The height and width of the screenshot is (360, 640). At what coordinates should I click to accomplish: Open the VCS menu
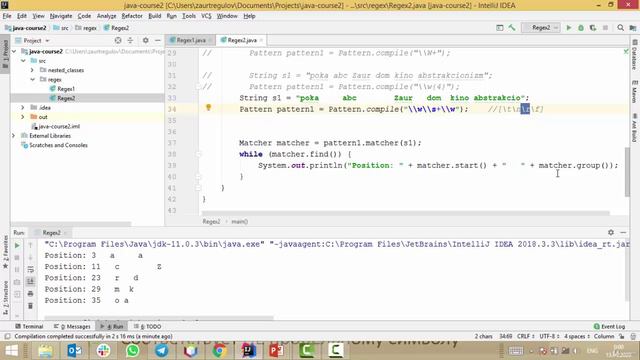pyautogui.click(x=206, y=16)
